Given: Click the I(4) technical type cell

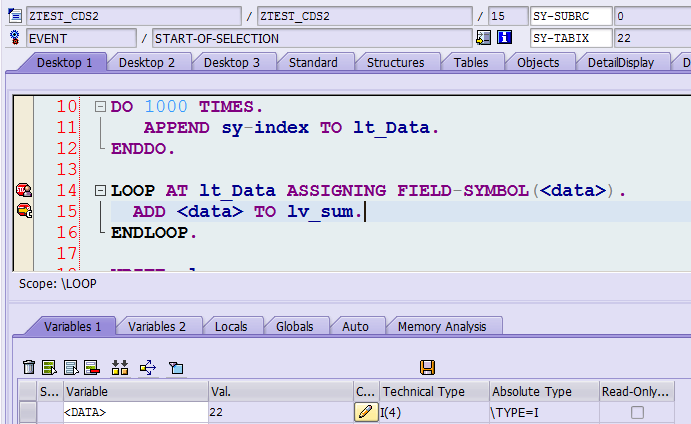Looking at the screenshot, I should click(x=435, y=413).
